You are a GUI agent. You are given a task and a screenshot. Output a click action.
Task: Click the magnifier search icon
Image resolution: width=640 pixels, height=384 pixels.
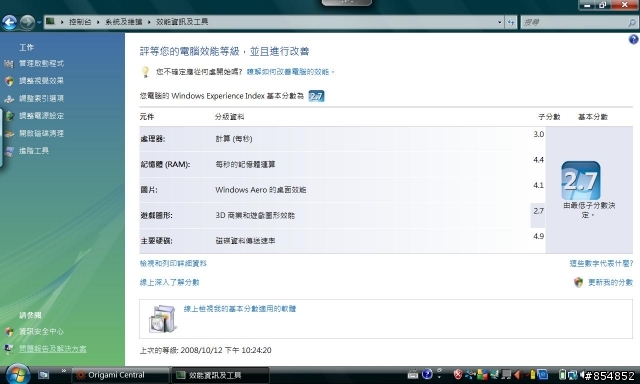click(x=632, y=23)
